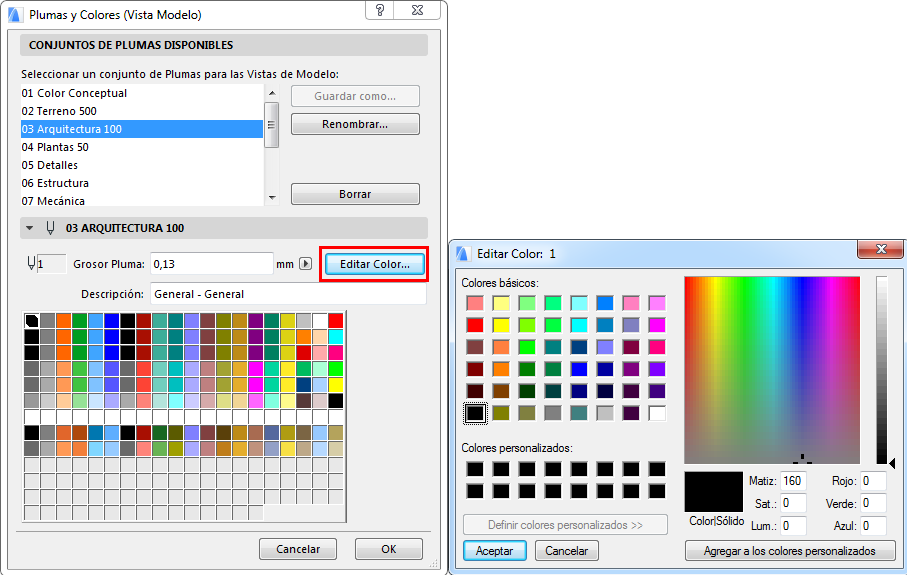Click the Azul value field
Viewport: 907px width, 575px height.
[x=873, y=526]
